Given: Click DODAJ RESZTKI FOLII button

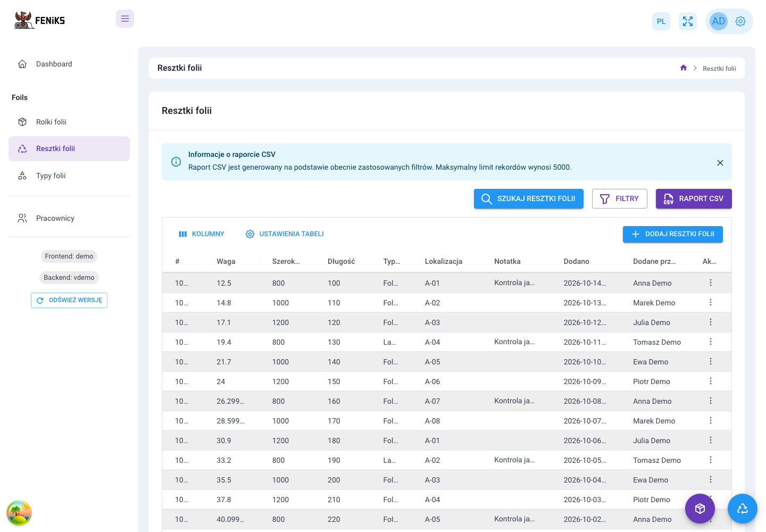Looking at the screenshot, I should coord(673,234).
